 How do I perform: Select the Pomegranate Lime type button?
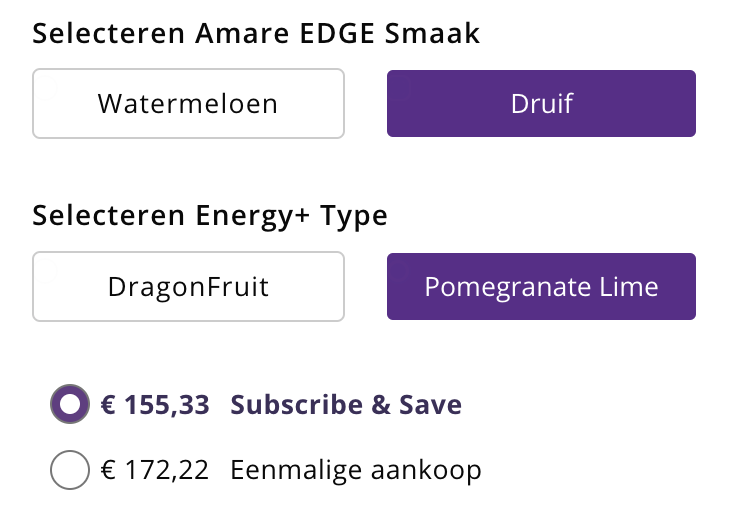(x=541, y=287)
